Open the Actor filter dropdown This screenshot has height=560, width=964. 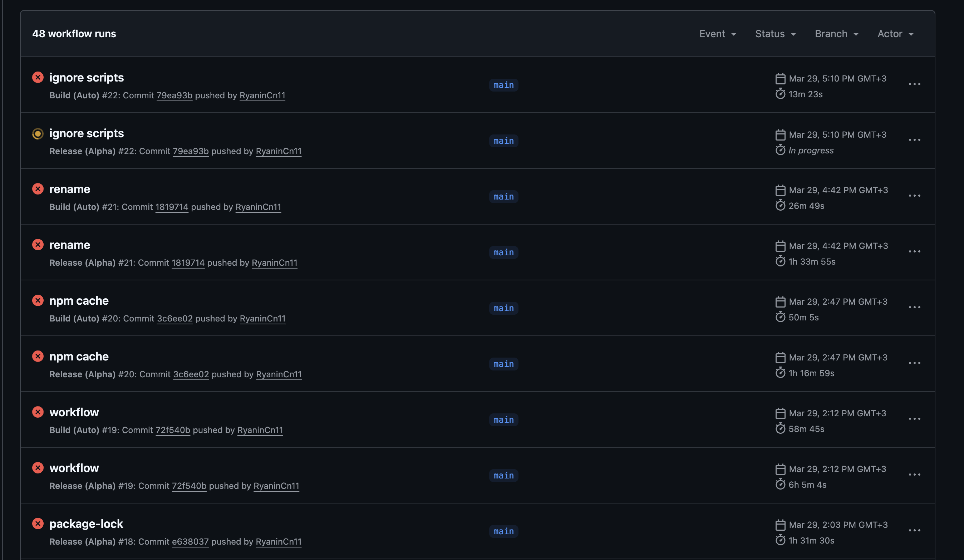[895, 34]
